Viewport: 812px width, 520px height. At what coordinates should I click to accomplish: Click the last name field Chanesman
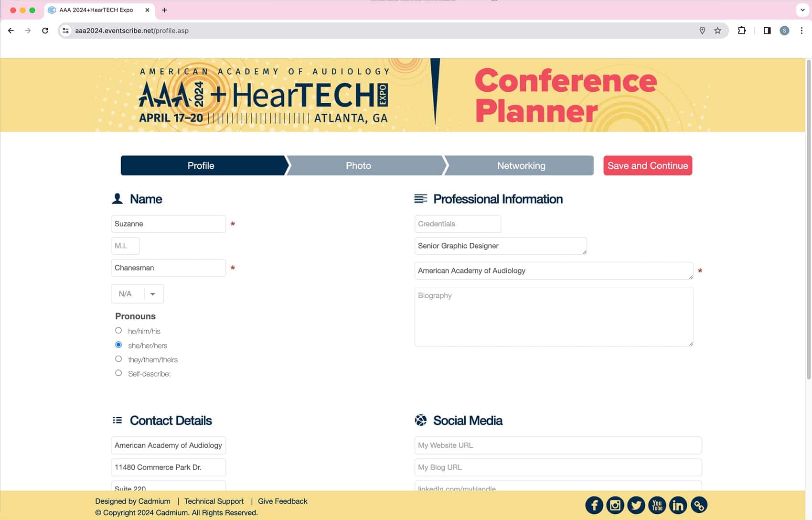[x=168, y=268]
